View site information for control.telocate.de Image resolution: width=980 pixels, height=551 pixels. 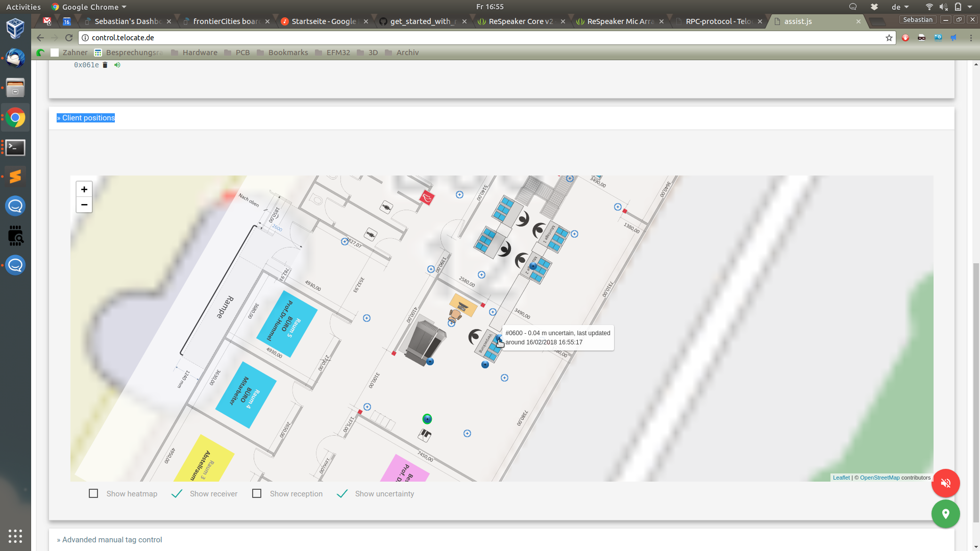tap(85, 38)
